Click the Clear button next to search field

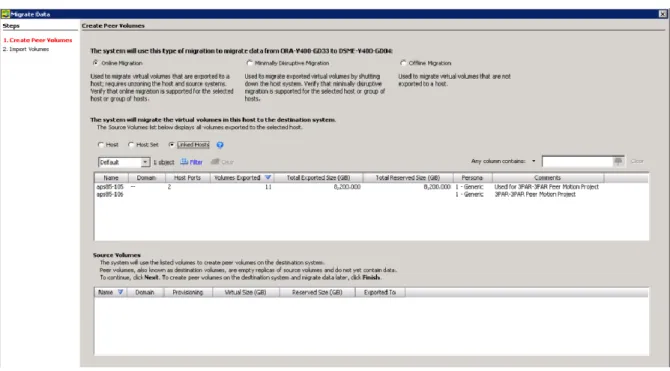[637, 161]
